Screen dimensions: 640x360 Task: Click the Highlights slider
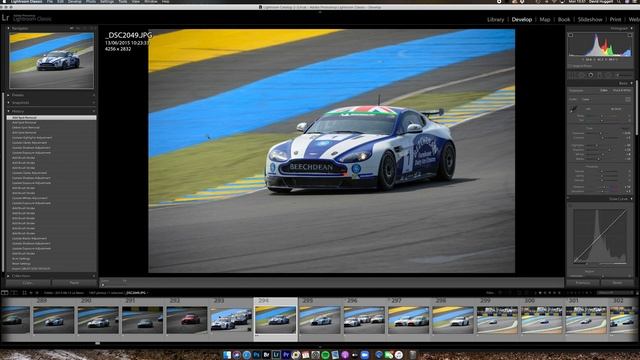(x=603, y=145)
